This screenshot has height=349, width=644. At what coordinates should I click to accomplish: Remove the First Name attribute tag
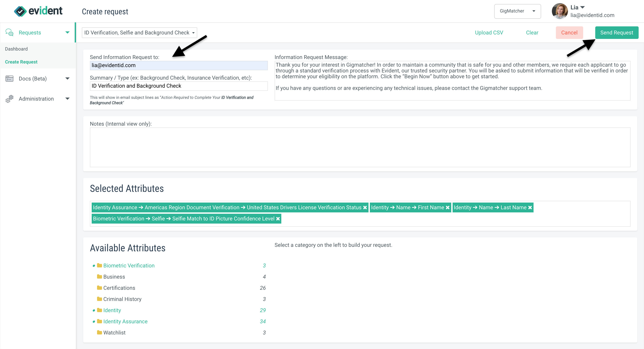tap(447, 207)
